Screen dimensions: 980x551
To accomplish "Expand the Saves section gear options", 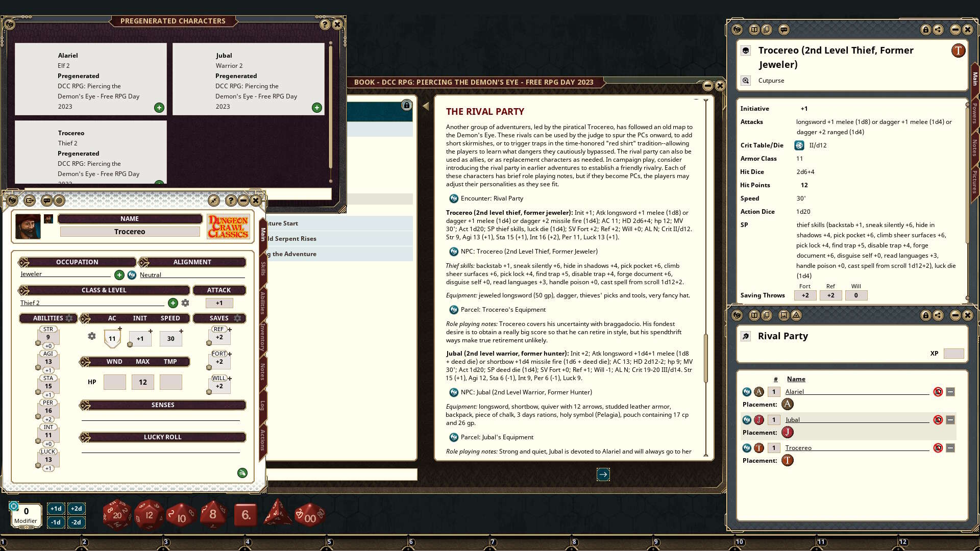I will tap(237, 318).
